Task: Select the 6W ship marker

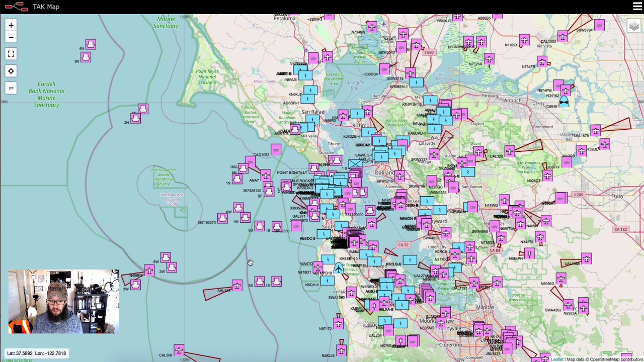Action: point(238,208)
